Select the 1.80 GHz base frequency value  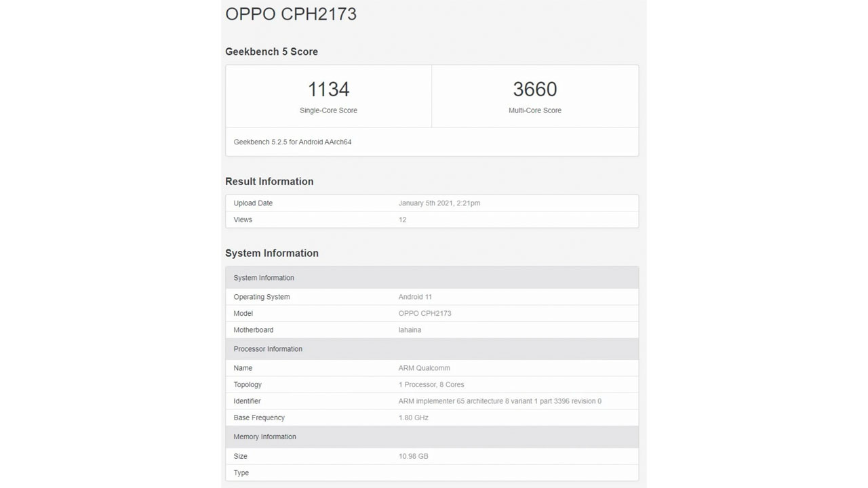click(x=413, y=418)
